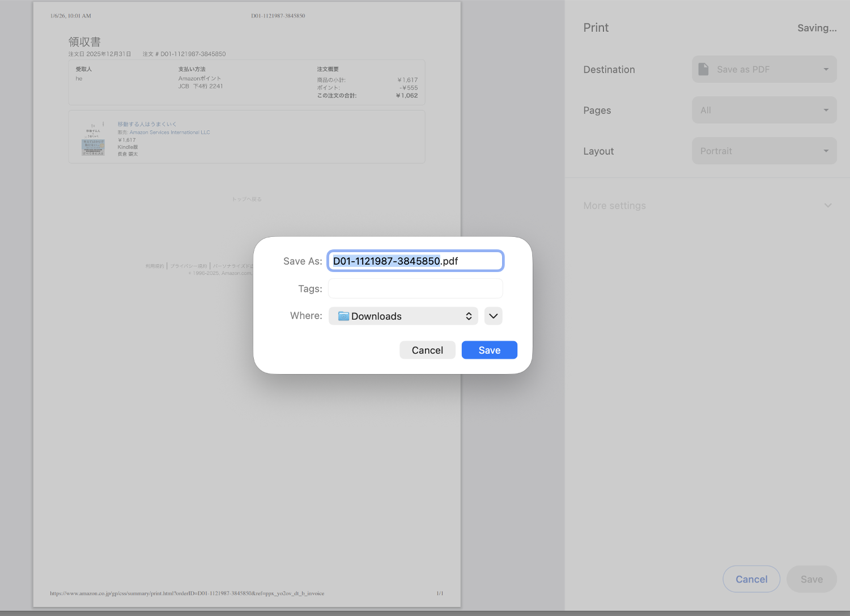Click the Tags input field
850x616 pixels.
click(x=415, y=288)
